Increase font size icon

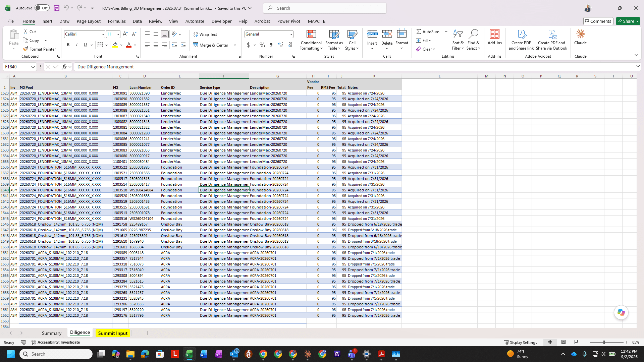[x=125, y=34]
